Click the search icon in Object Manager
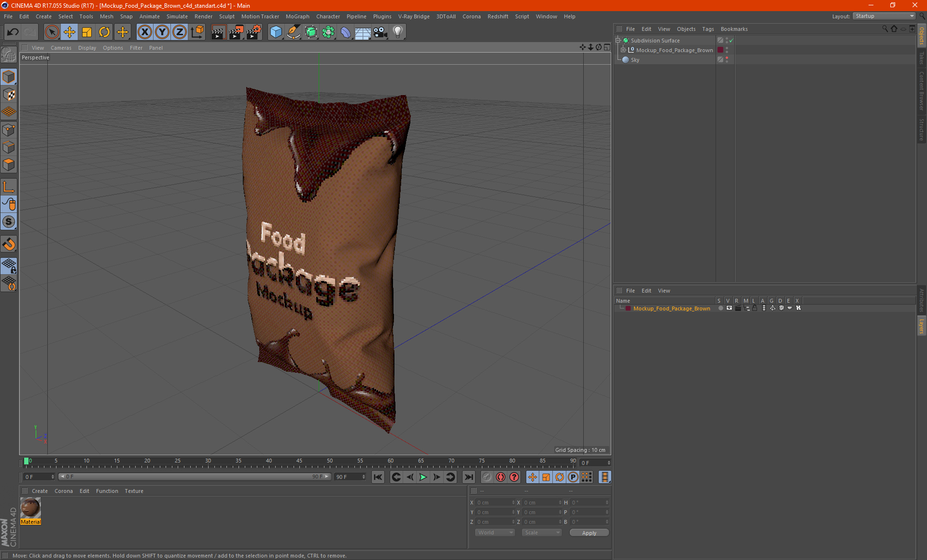 (x=885, y=29)
